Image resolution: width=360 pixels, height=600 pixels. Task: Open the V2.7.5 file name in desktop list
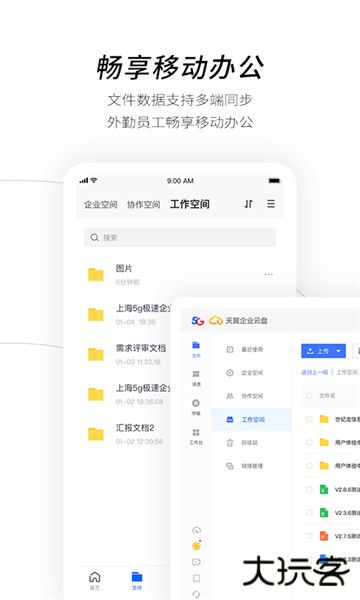(x=347, y=536)
